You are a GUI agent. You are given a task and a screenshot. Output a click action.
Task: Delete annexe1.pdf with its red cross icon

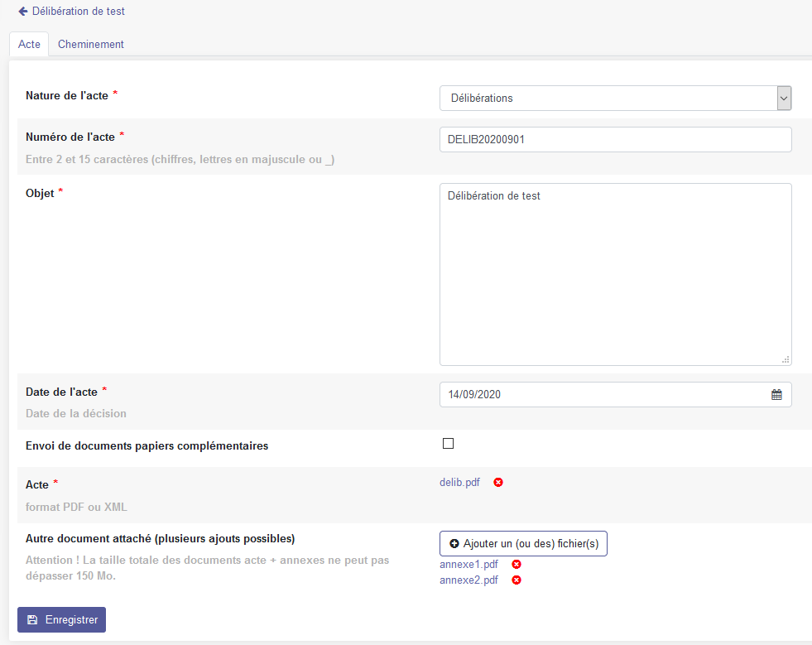(x=517, y=565)
